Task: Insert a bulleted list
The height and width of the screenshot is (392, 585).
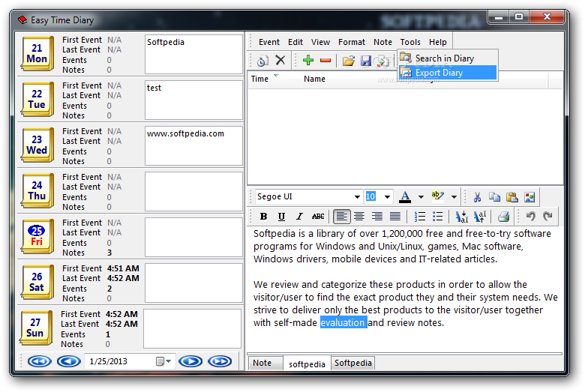Action: click(437, 217)
